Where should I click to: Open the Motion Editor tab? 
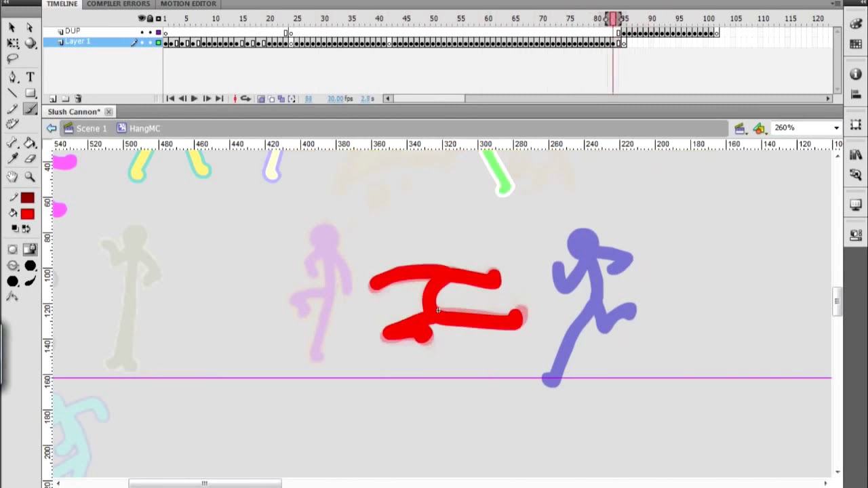[188, 4]
